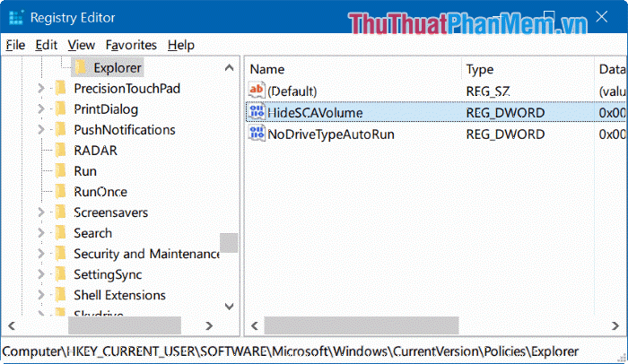Click REG_DWORD type in HideSCAVolume row
The image size is (628, 364).
pyautogui.click(x=505, y=113)
